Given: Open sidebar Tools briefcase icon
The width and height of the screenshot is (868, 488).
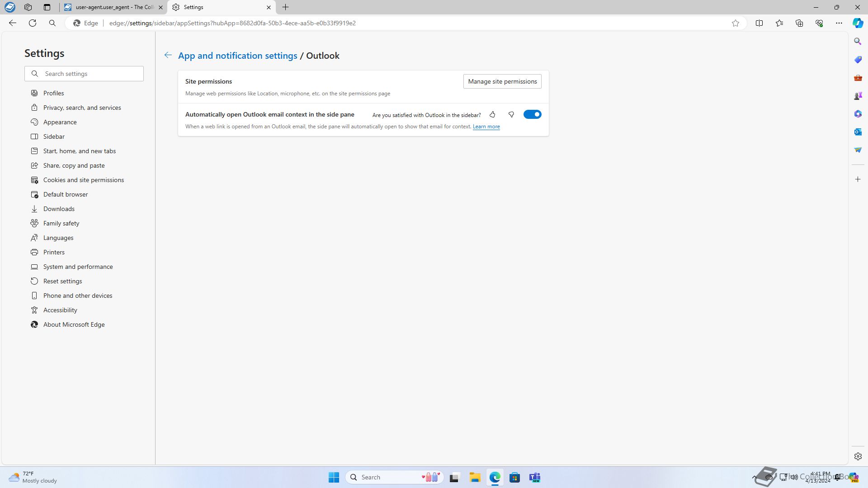Looking at the screenshot, I should [858, 78].
